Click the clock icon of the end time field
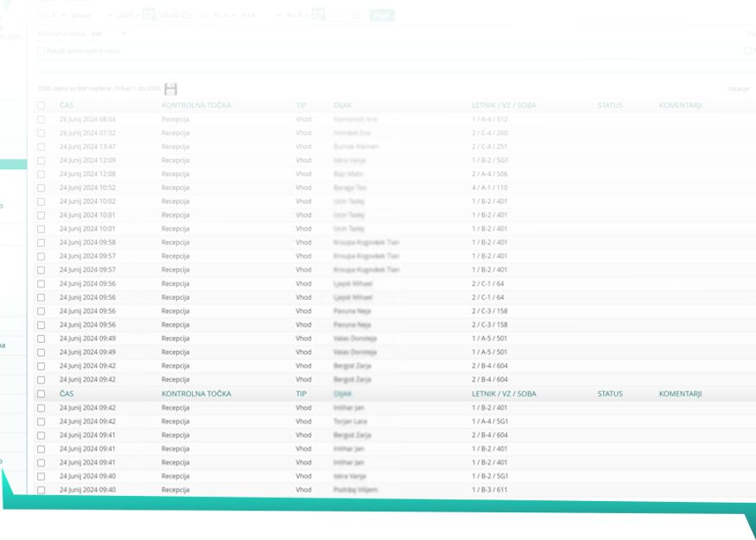The height and width of the screenshot is (540, 756). point(356,16)
